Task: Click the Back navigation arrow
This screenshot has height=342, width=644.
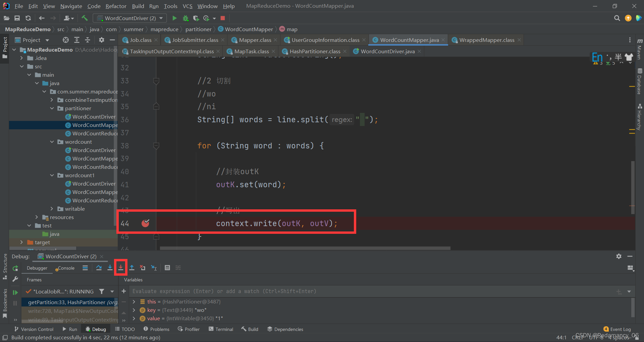Action: [42, 18]
